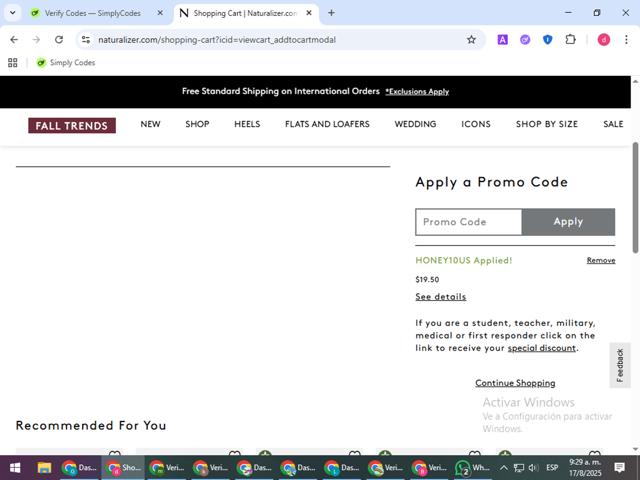Screen dimensions: 640x480
Task: Open Chrome's three-dot menu
Action: (626, 40)
